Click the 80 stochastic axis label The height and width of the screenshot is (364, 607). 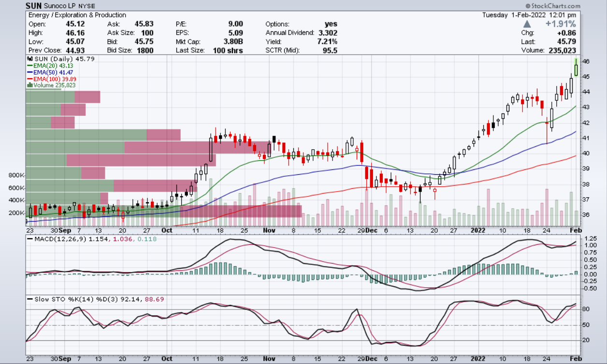[x=586, y=310]
